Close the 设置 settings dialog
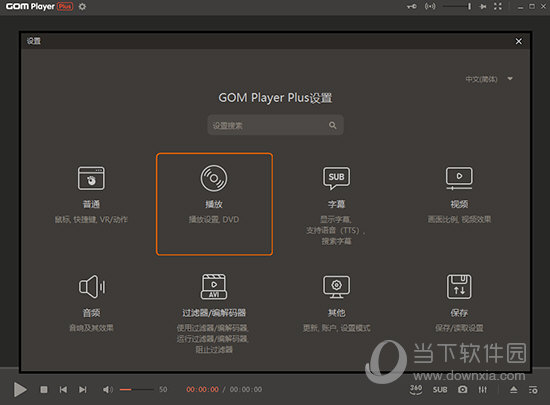550x405 pixels. [518, 41]
